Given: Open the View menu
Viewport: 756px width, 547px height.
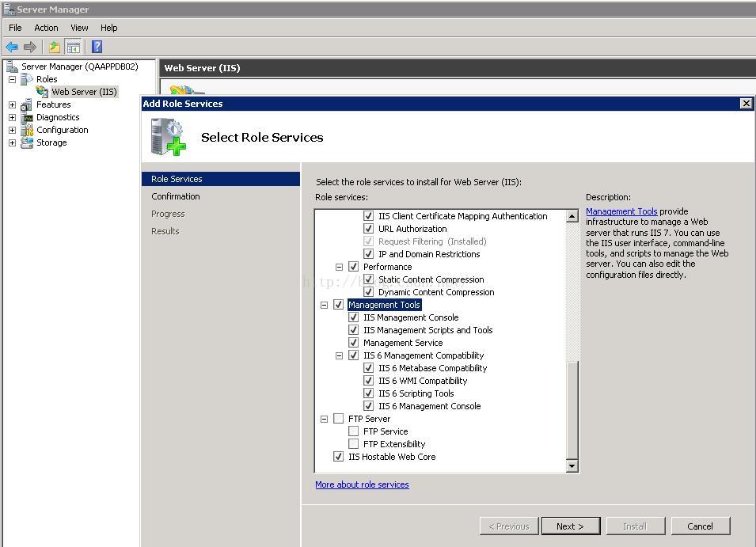Looking at the screenshot, I should [79, 28].
